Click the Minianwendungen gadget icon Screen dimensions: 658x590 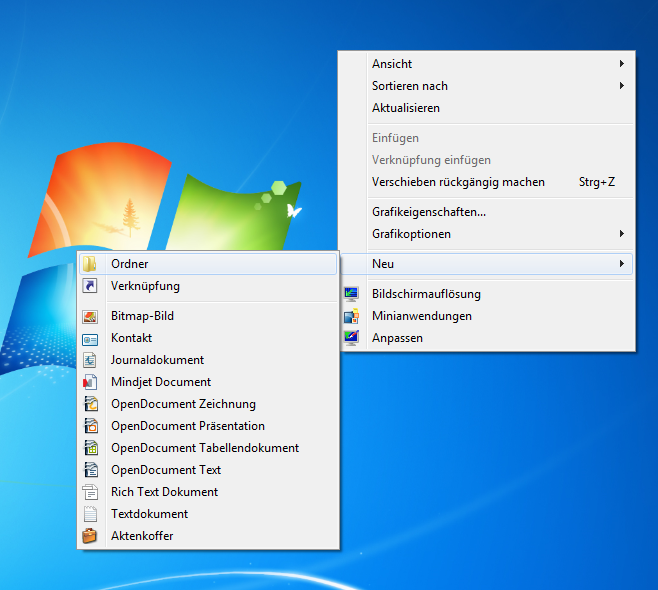tap(351, 316)
